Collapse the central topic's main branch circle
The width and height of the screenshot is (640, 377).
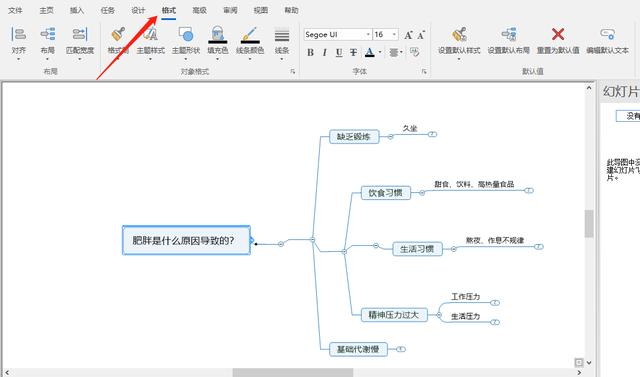click(x=281, y=244)
